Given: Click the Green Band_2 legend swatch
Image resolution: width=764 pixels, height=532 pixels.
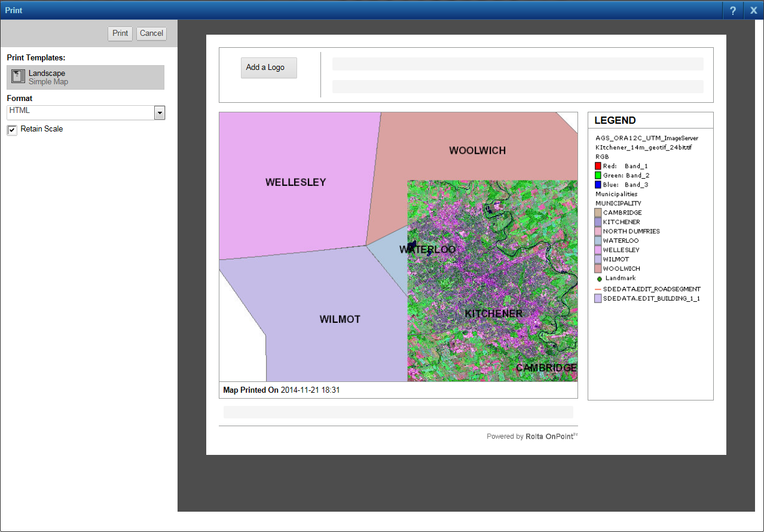Looking at the screenshot, I should (x=598, y=176).
